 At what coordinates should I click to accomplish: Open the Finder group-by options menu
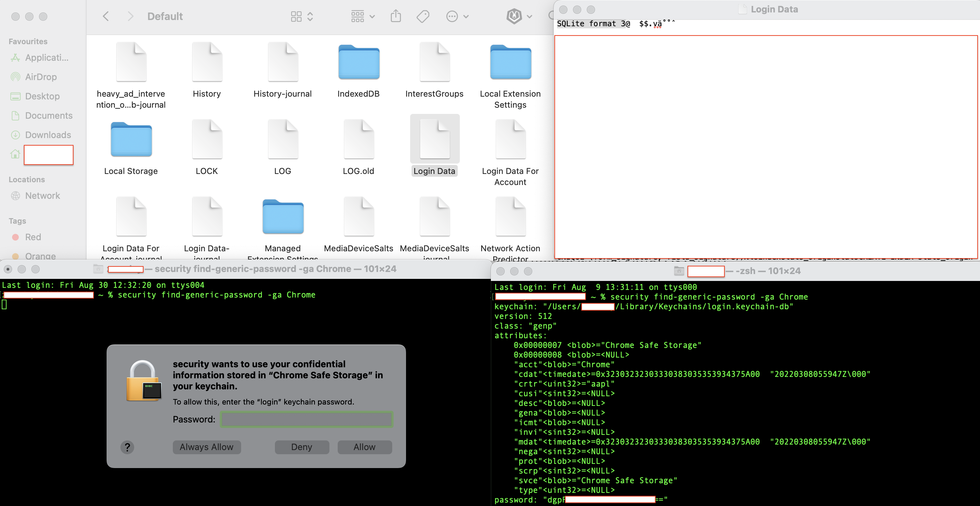coord(363,16)
